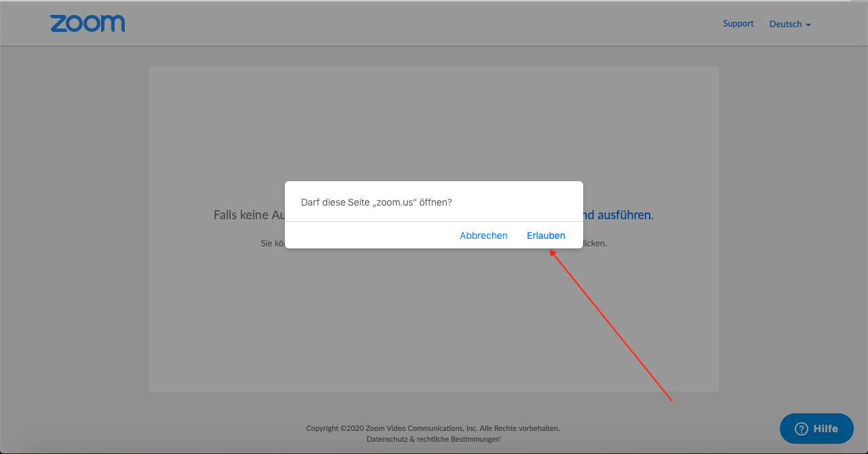Click the question mark icon on Hilfe
Viewport: 868px width, 454px height.
pyautogui.click(x=801, y=429)
